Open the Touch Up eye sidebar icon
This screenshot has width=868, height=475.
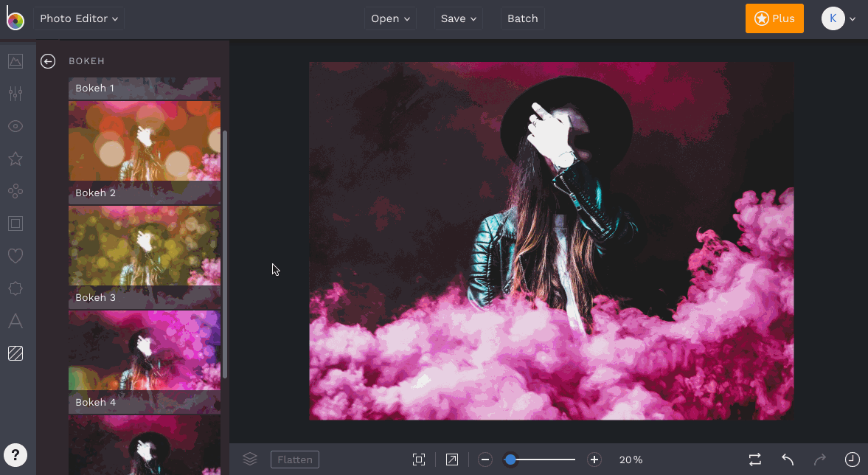pyautogui.click(x=15, y=126)
